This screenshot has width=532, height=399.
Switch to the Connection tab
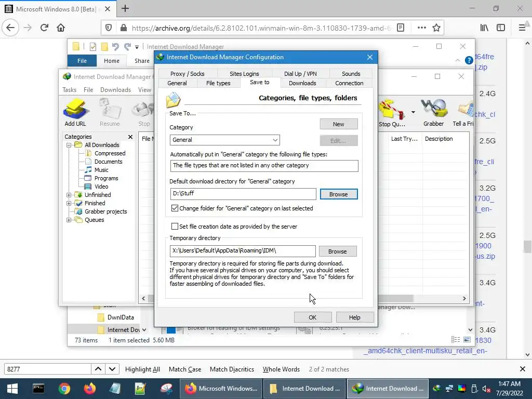pyautogui.click(x=349, y=83)
